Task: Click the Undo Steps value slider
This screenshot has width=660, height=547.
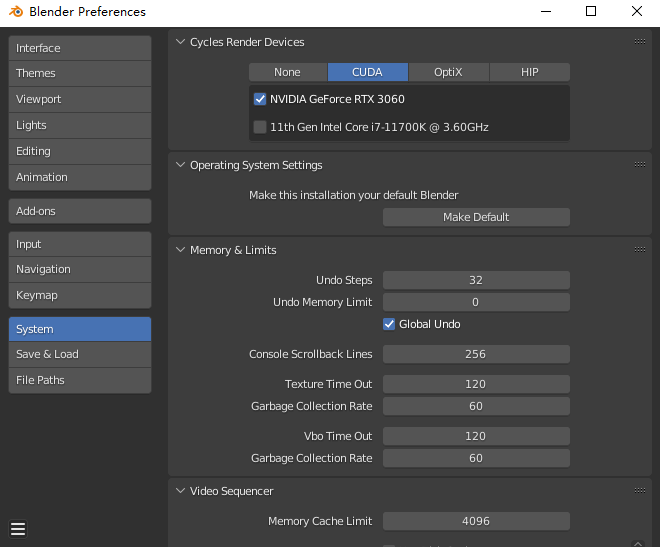Action: click(x=476, y=280)
